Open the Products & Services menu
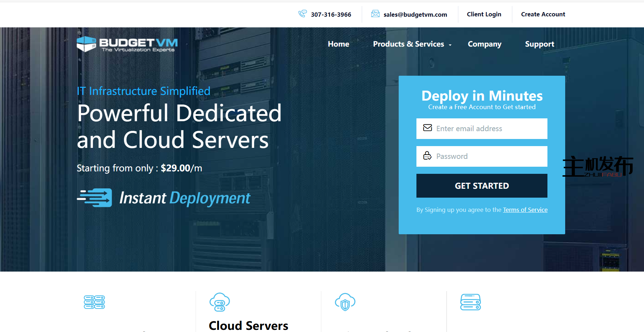644x332 pixels. (409, 44)
